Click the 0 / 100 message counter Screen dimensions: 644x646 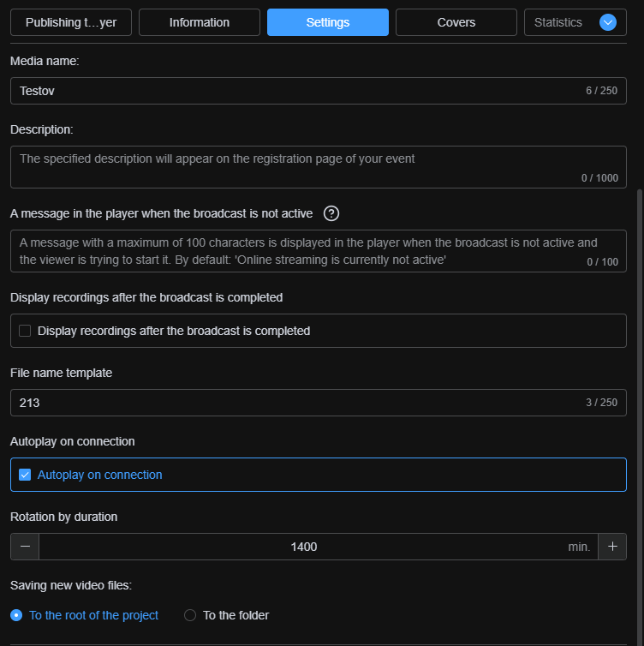(602, 262)
